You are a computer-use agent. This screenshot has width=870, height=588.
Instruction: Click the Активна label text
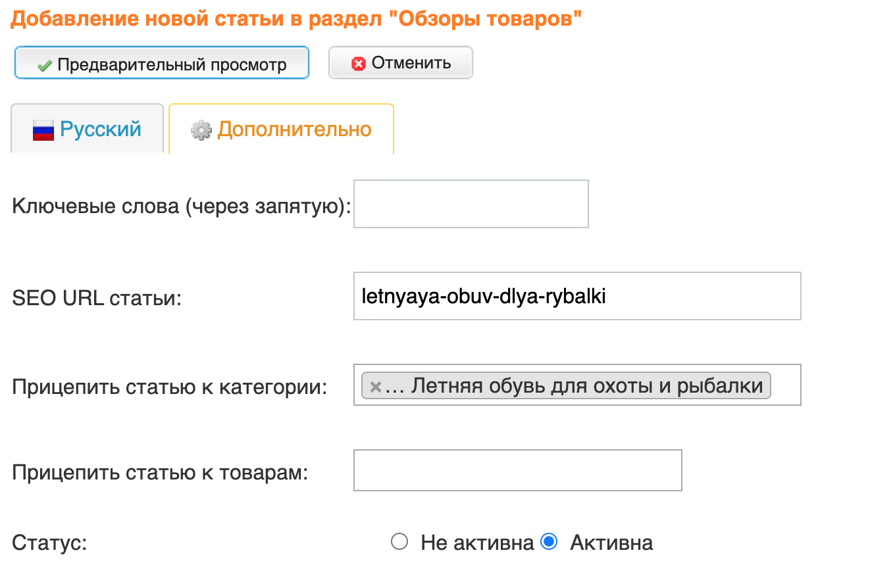pyautogui.click(x=611, y=543)
